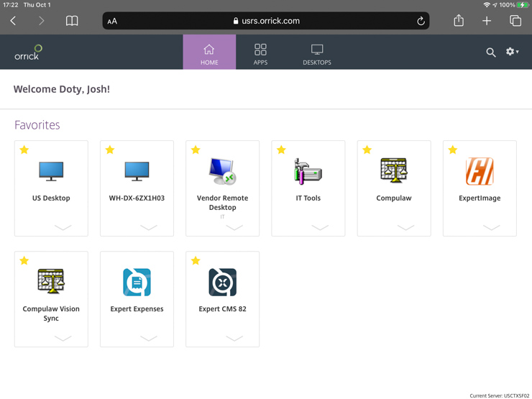Switch to the Apps tab
Viewport: 532px width, 399px height.
click(260, 53)
